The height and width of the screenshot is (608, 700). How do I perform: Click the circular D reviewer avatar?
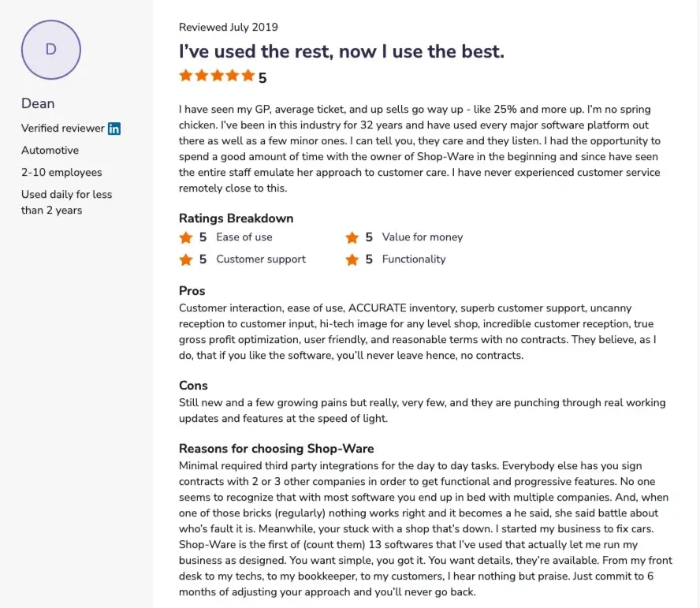pos(51,50)
